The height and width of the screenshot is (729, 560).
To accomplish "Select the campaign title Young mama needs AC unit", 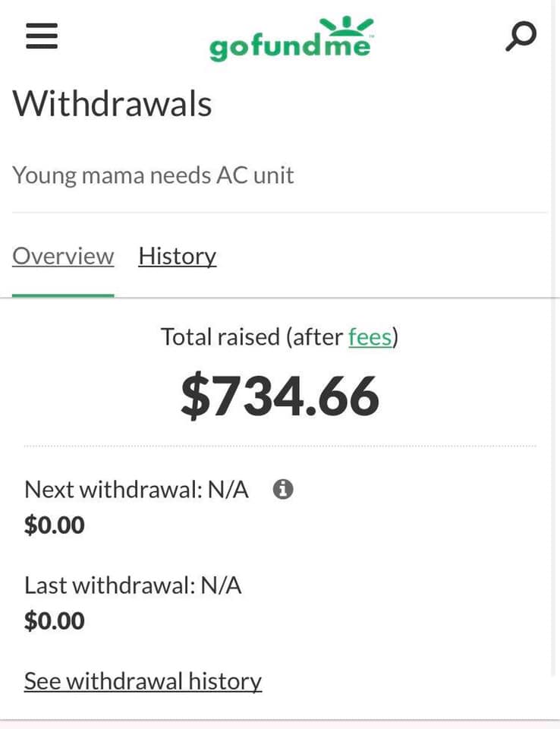I will pyautogui.click(x=153, y=175).
